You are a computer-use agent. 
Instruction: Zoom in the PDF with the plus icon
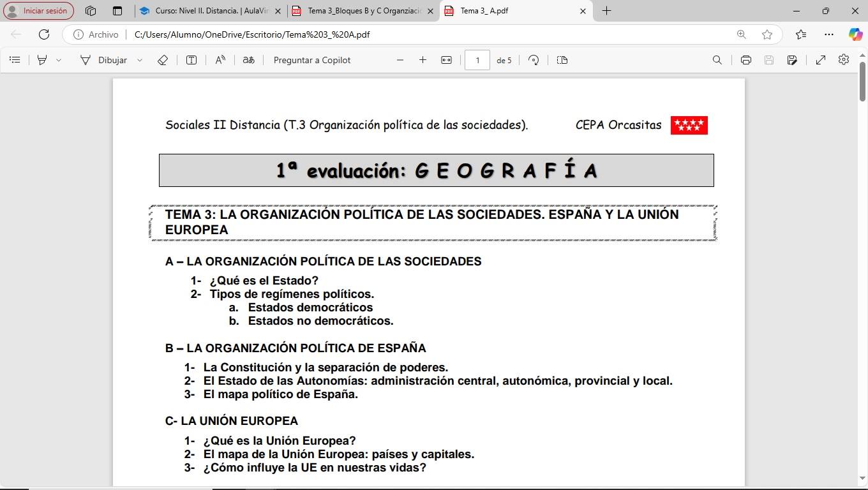pyautogui.click(x=423, y=60)
